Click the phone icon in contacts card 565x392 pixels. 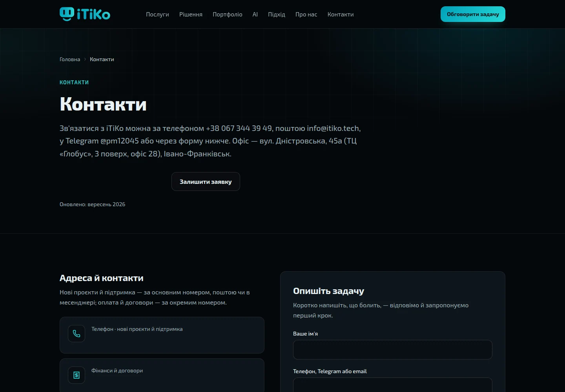coord(77,334)
